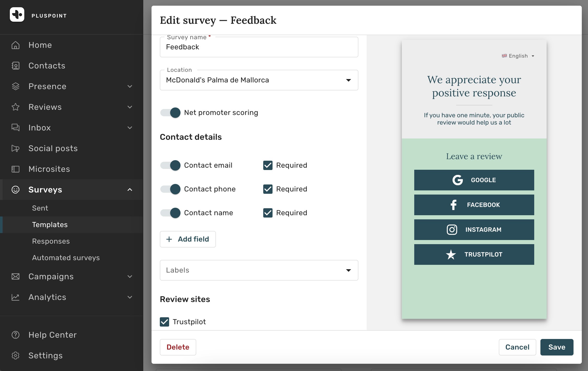Image resolution: width=588 pixels, height=371 pixels.
Task: Click the UK flag icon beside English
Action: click(x=504, y=56)
